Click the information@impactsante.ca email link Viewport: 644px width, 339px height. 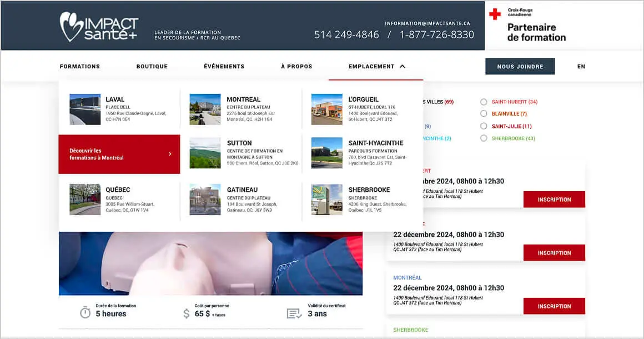pos(427,23)
